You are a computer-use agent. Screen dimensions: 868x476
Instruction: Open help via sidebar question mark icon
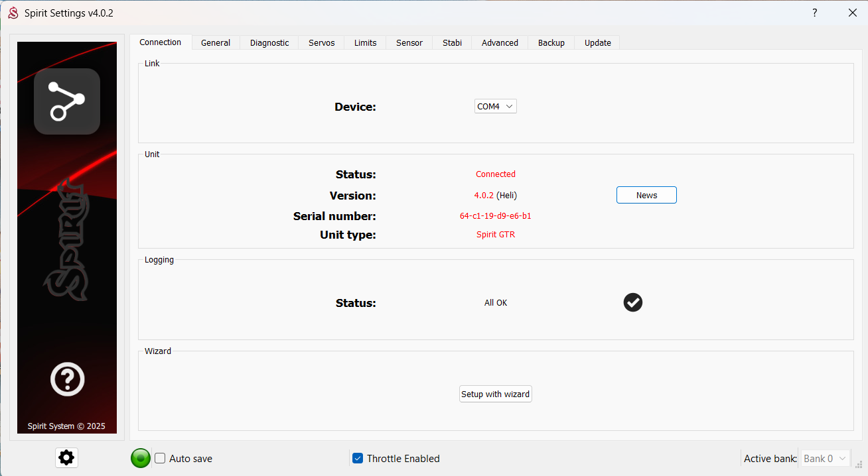[x=67, y=380]
